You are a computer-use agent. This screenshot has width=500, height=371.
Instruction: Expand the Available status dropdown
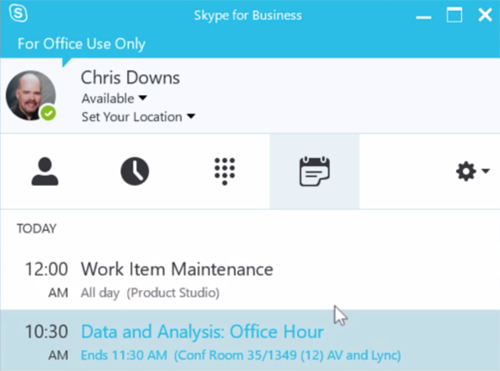[114, 99]
